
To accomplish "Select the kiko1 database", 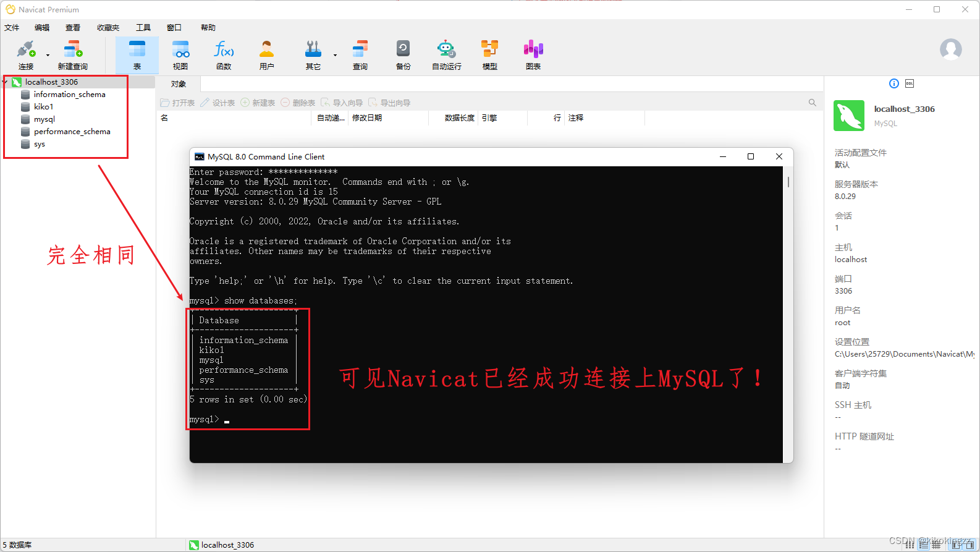I will [43, 107].
